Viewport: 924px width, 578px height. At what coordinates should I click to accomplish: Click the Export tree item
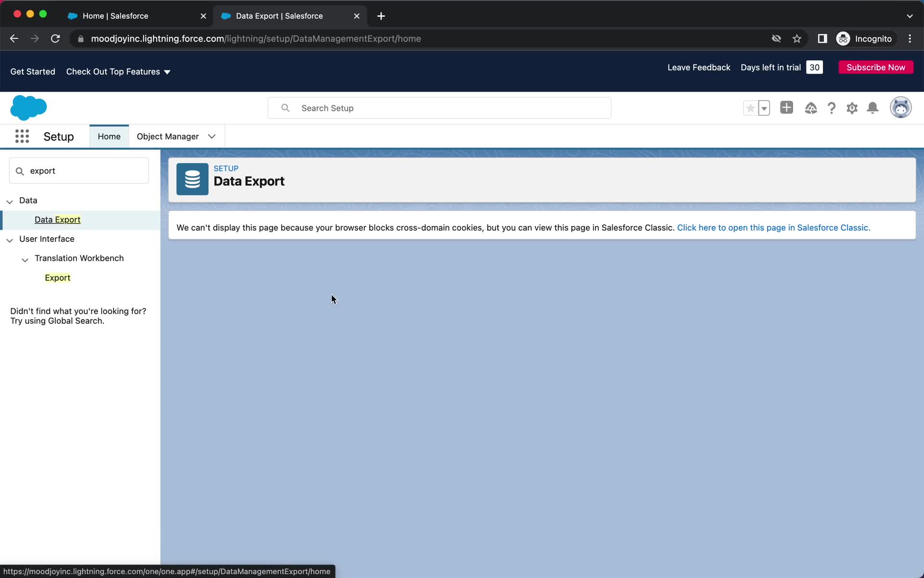(x=57, y=277)
